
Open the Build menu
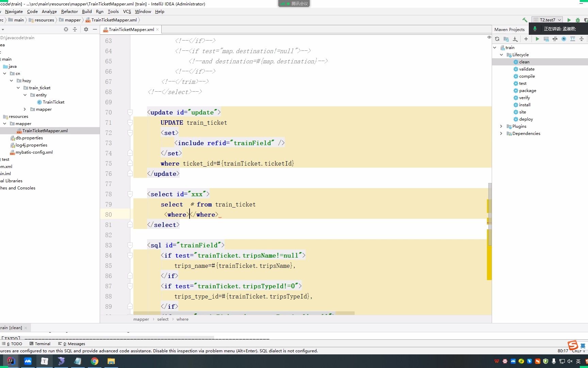pyautogui.click(x=87, y=12)
